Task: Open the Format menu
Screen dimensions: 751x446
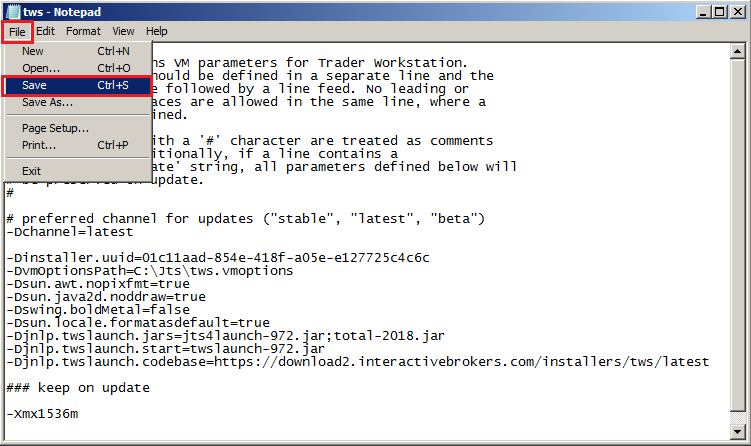Action: (x=83, y=31)
